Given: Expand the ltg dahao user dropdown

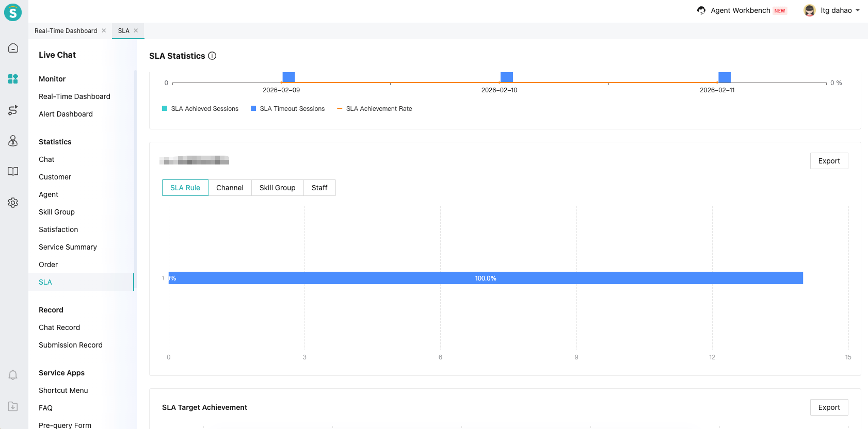Looking at the screenshot, I should (x=832, y=10).
